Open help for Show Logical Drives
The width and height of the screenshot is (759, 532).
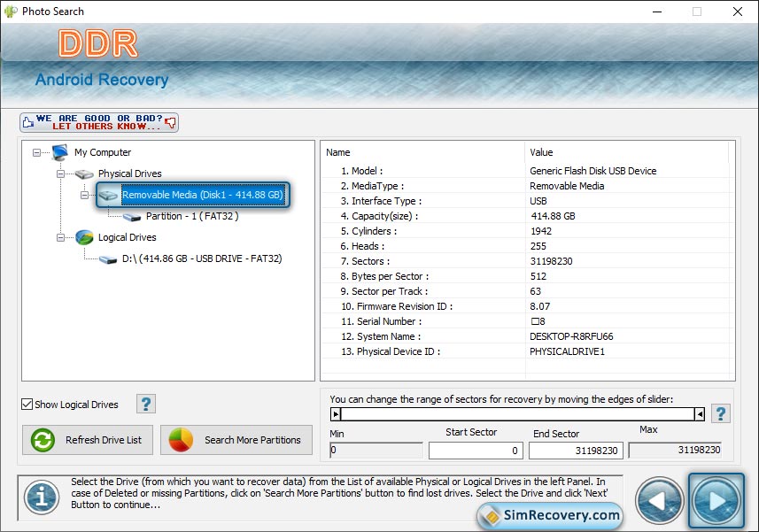tap(146, 404)
